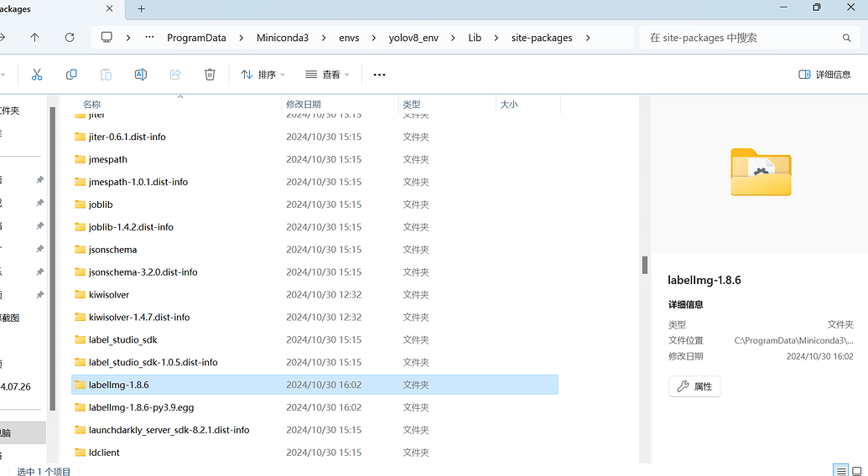Click the Rename icon in toolbar
The image size is (868, 476).
141,75
